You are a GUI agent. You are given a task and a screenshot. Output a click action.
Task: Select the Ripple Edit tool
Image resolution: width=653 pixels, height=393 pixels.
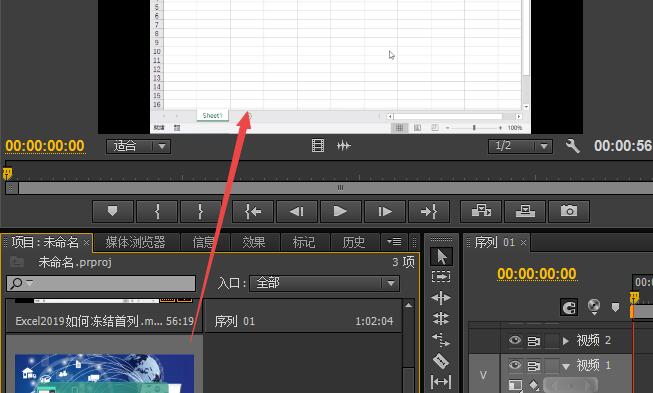[441, 298]
